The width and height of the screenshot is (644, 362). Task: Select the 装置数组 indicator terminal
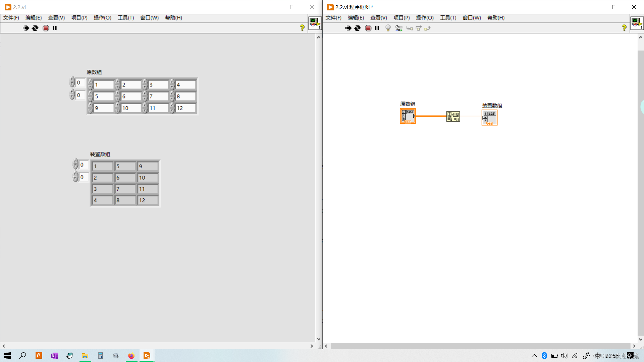click(x=490, y=118)
